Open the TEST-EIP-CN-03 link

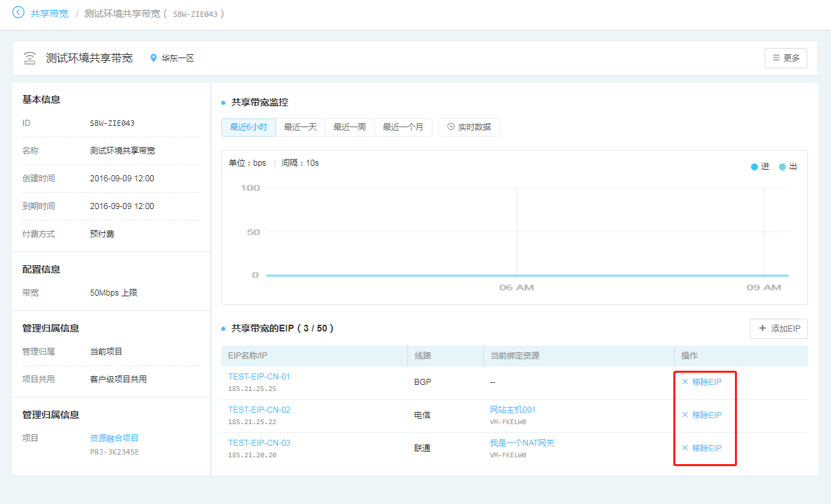259,443
